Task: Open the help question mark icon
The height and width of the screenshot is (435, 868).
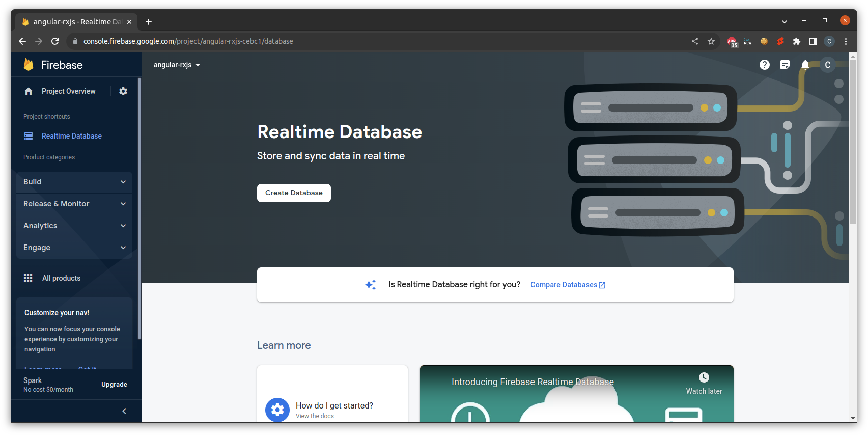Action: [x=765, y=65]
